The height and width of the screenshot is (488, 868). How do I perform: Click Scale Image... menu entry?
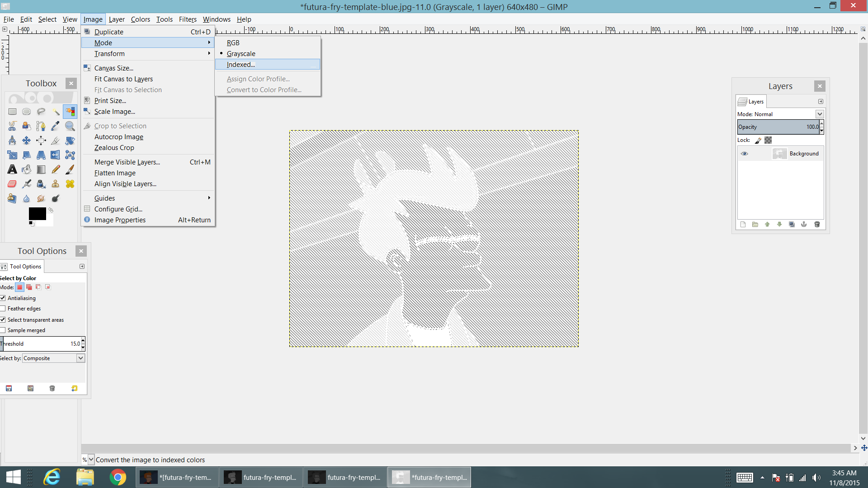(147, 112)
